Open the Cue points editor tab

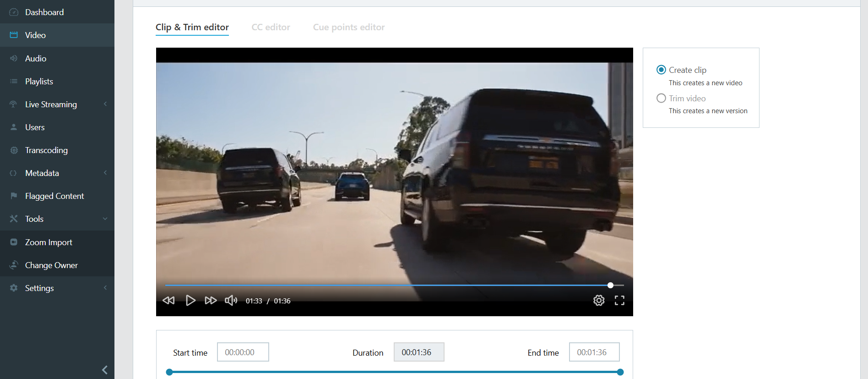(349, 27)
